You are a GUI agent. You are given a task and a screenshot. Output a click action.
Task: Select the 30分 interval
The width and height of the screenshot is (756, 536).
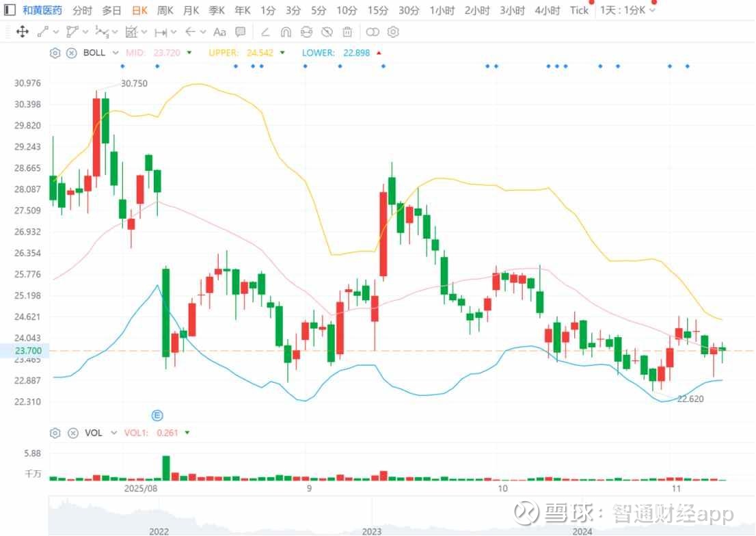409,10
